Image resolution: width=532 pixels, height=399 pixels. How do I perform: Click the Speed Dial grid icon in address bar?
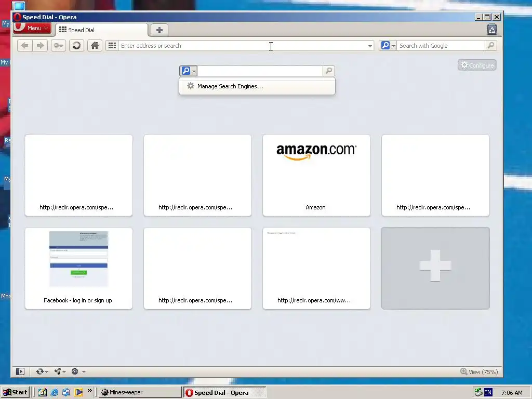(112, 46)
